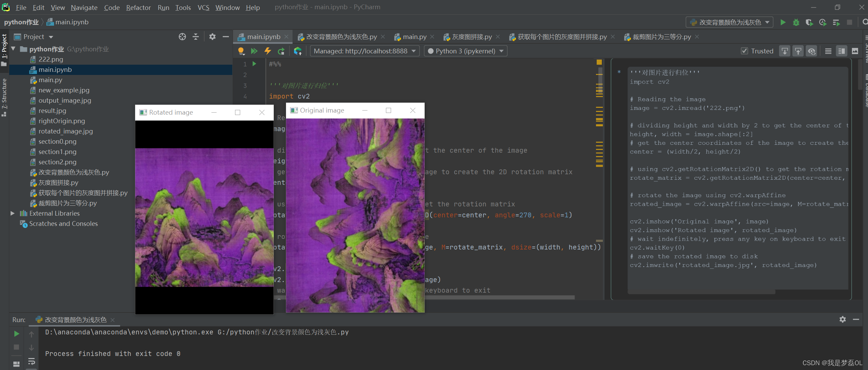
Task: Open Project panel settings gear
Action: click(212, 37)
